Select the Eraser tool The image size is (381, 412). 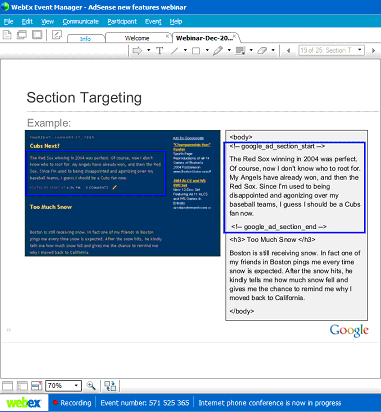point(262,51)
